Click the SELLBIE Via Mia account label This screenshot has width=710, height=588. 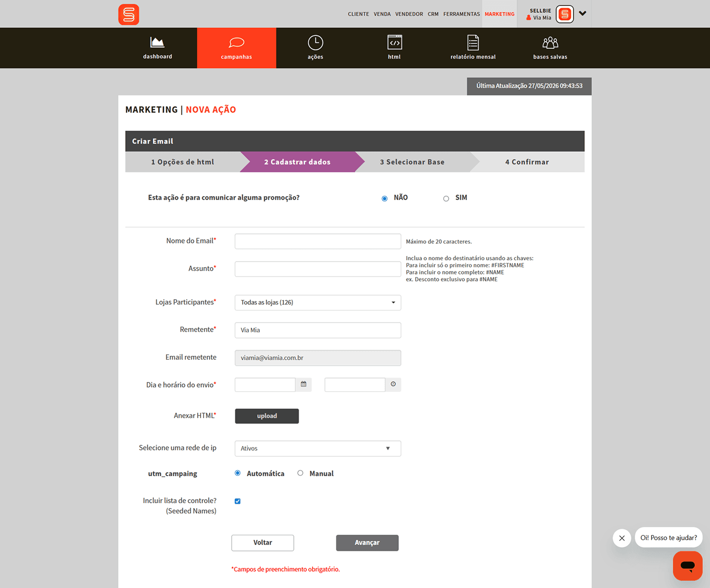click(x=539, y=14)
